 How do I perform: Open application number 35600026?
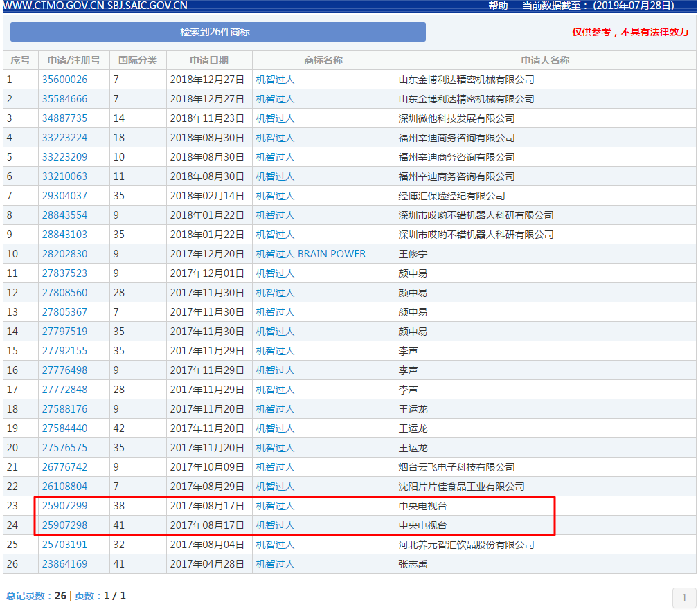64,80
